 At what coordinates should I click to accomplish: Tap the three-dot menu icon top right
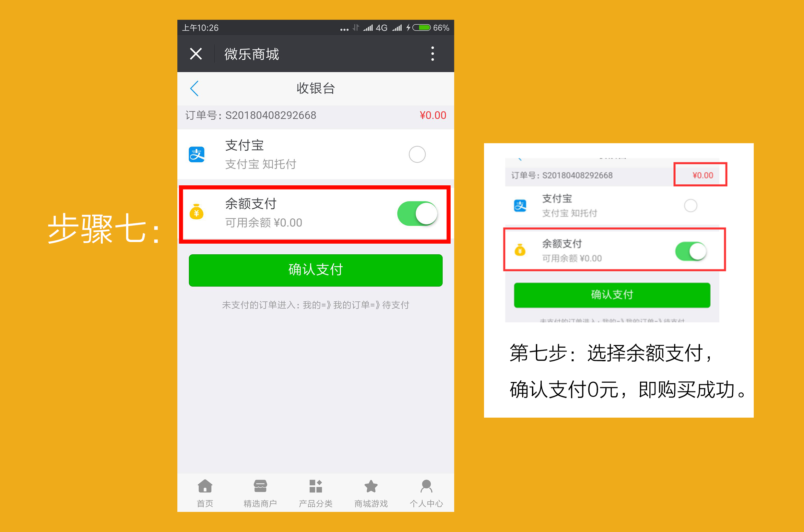(x=433, y=53)
